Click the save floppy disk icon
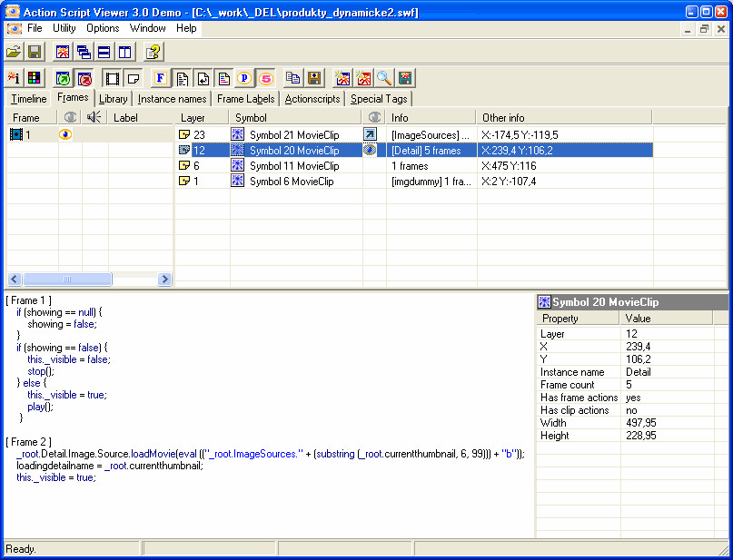 [35, 52]
